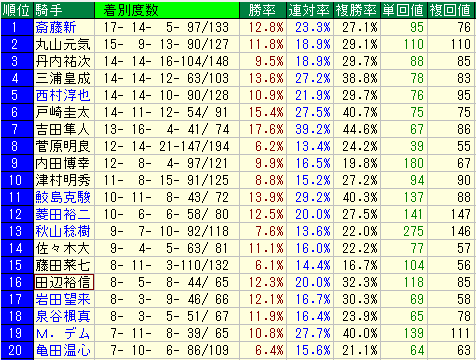Open jockey link 斎藤新

point(56,27)
